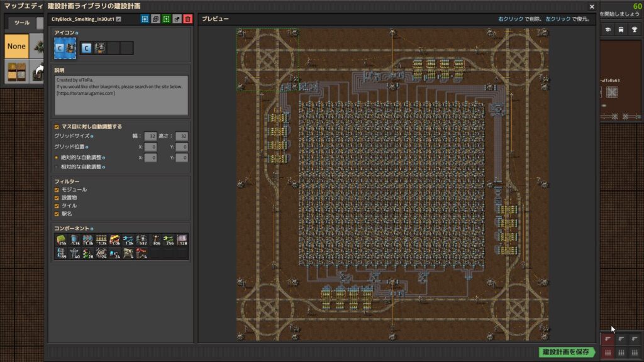The height and width of the screenshot is (362, 644).
Task: Uncheck the タイル filter checkbox
Action: [x=57, y=206]
